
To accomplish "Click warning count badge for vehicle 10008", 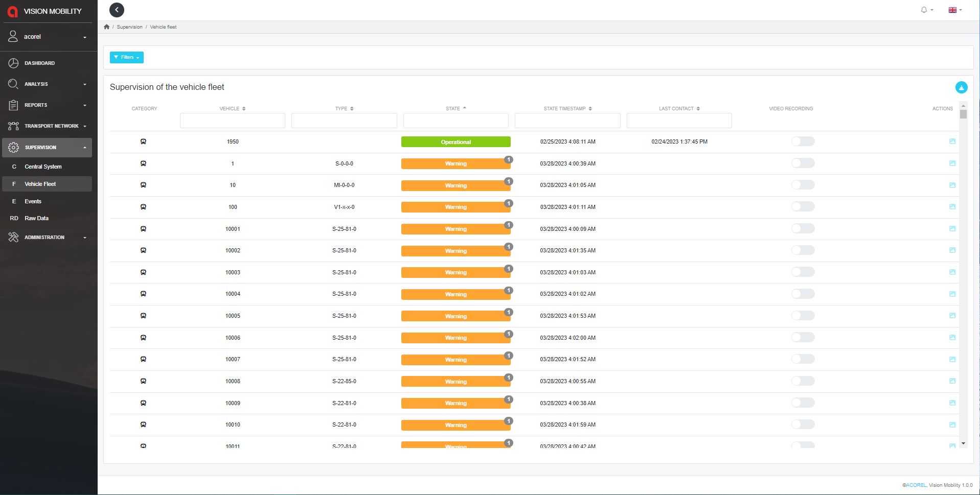I will click(508, 378).
